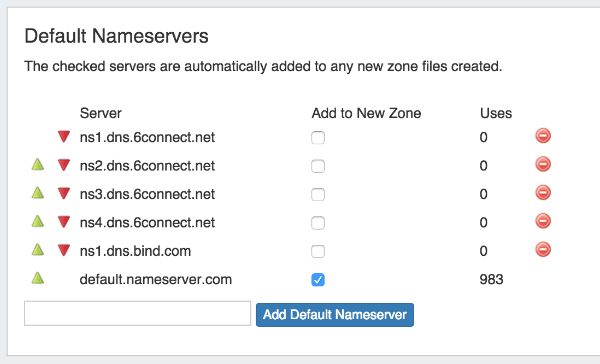Delete the ns1.dns.bind.com nameserver
The height and width of the screenshot is (364, 600).
tap(543, 250)
